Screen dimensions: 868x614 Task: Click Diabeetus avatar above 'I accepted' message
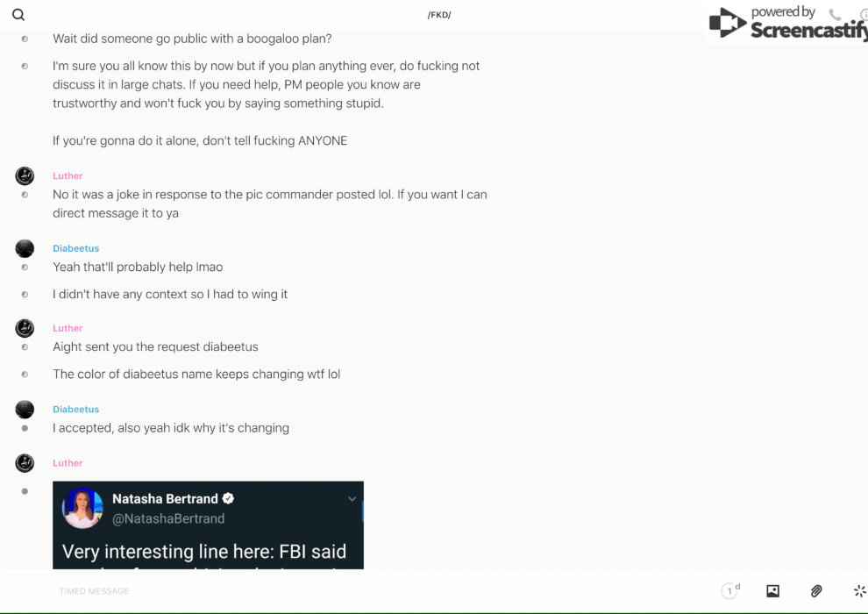[25, 409]
